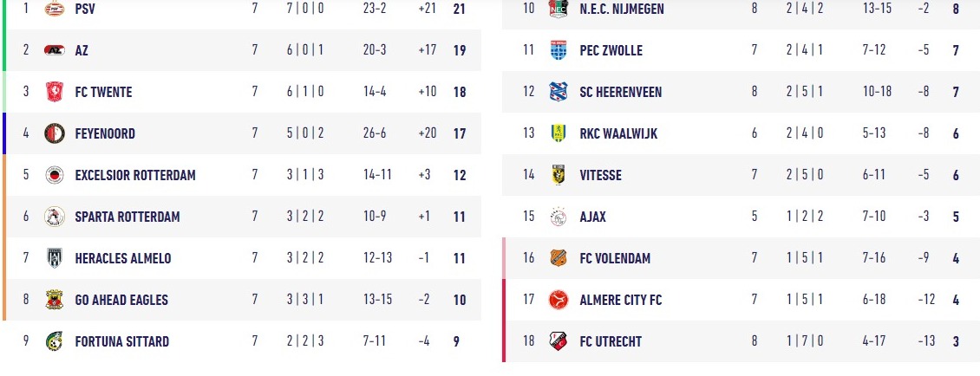Click the Heracles Almelo team name
This screenshot has height=376, width=980.
tap(123, 258)
